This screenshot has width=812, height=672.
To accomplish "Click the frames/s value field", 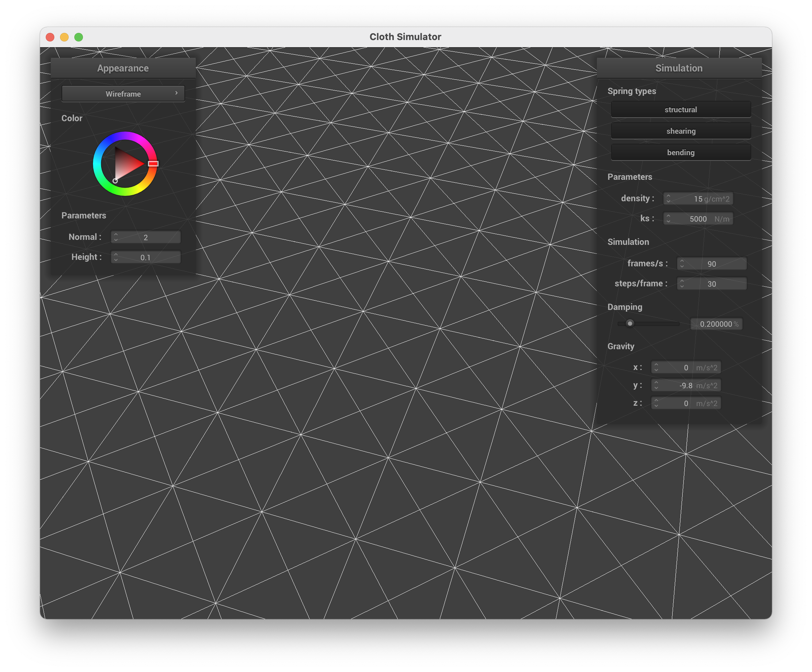I will 712,264.
